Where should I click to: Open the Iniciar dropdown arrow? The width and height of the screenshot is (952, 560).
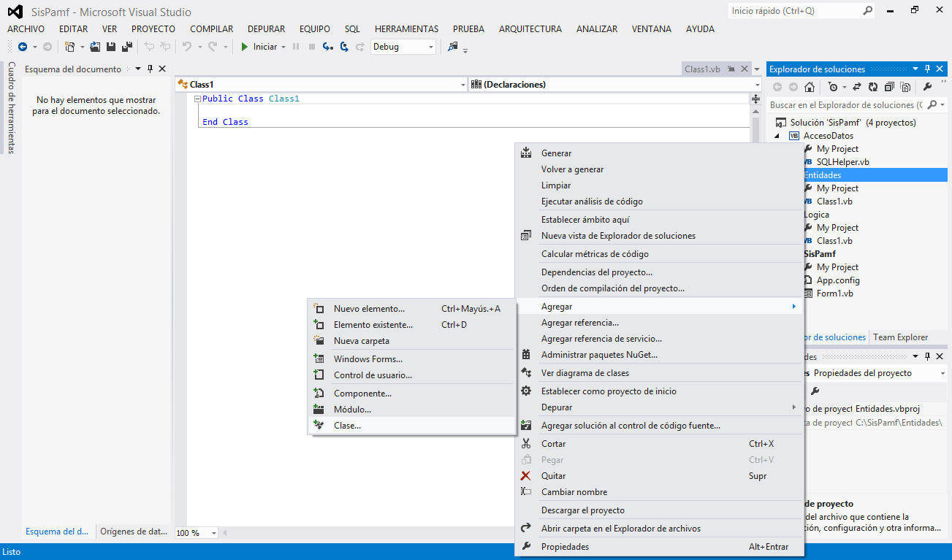pos(283,47)
